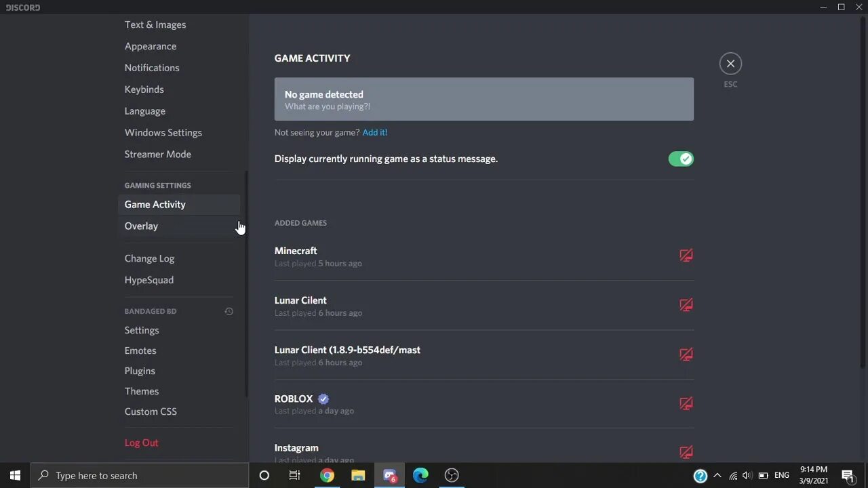The width and height of the screenshot is (868, 488).
Task: Click the taskbar search box
Action: tap(140, 475)
